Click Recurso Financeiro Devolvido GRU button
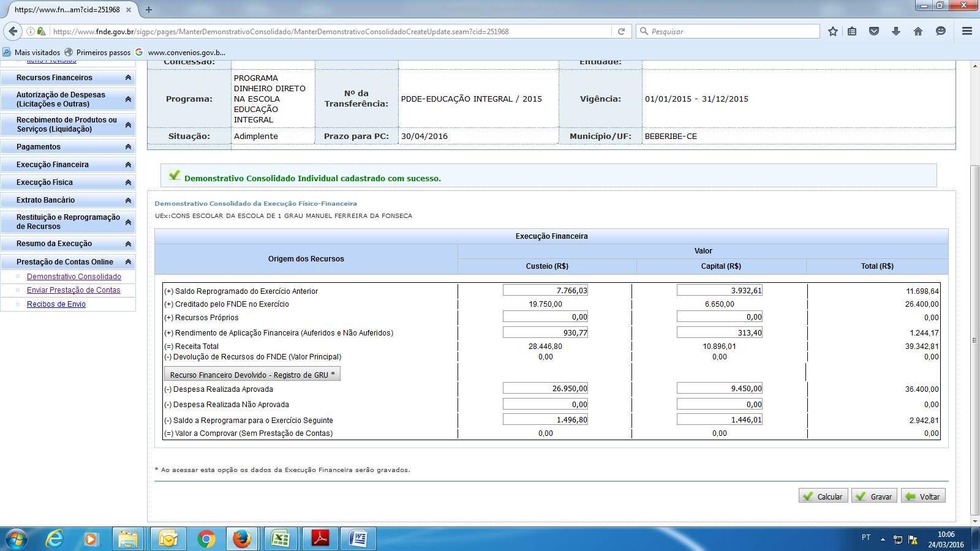Image resolution: width=980 pixels, height=551 pixels. click(x=252, y=375)
